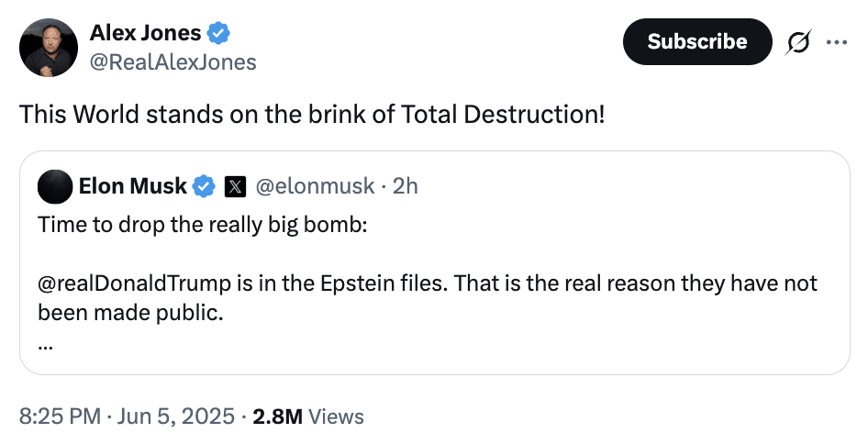Image resolution: width=868 pixels, height=444 pixels.
Task: Expand the truncated quoted post ellipsis
Action: click(45, 347)
